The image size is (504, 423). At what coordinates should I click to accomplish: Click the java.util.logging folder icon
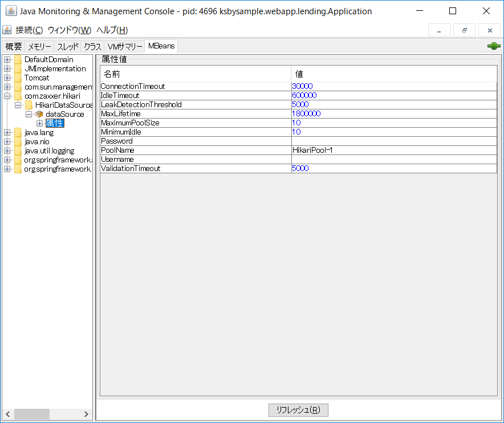(x=18, y=151)
